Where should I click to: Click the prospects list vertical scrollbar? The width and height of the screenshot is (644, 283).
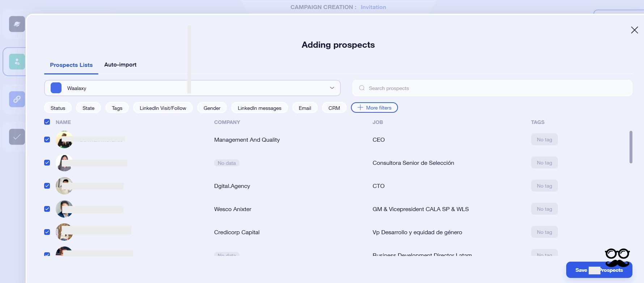(x=631, y=147)
